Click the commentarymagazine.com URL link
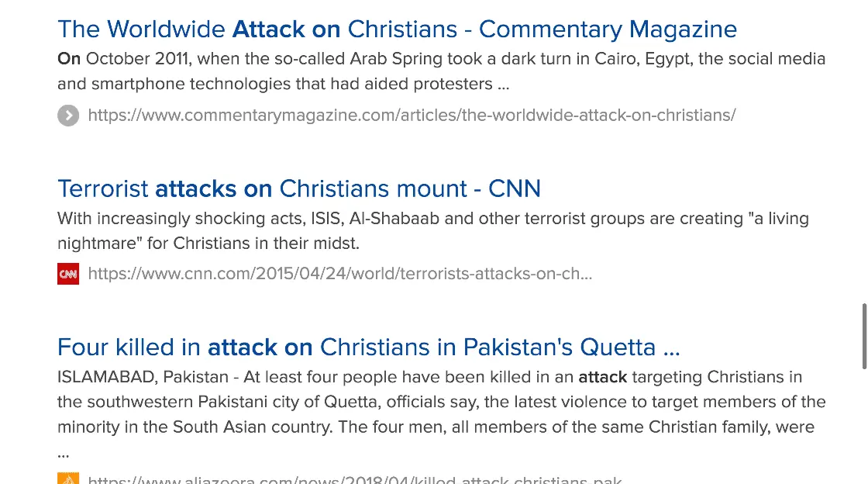 point(412,116)
